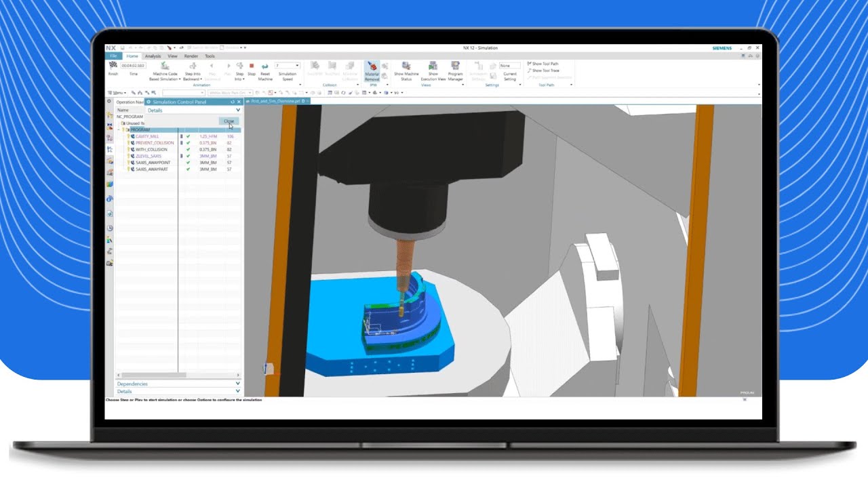The width and height of the screenshot is (868, 488).
Task: Close the Simulation Control Panel with X
Action: [239, 102]
